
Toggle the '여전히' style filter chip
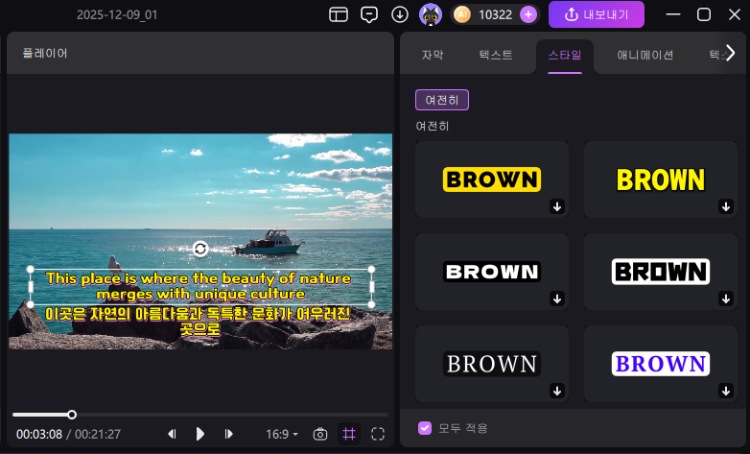442,100
